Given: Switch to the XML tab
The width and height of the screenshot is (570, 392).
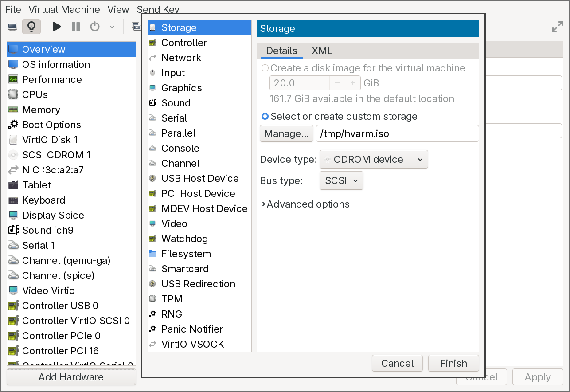Looking at the screenshot, I should (322, 51).
